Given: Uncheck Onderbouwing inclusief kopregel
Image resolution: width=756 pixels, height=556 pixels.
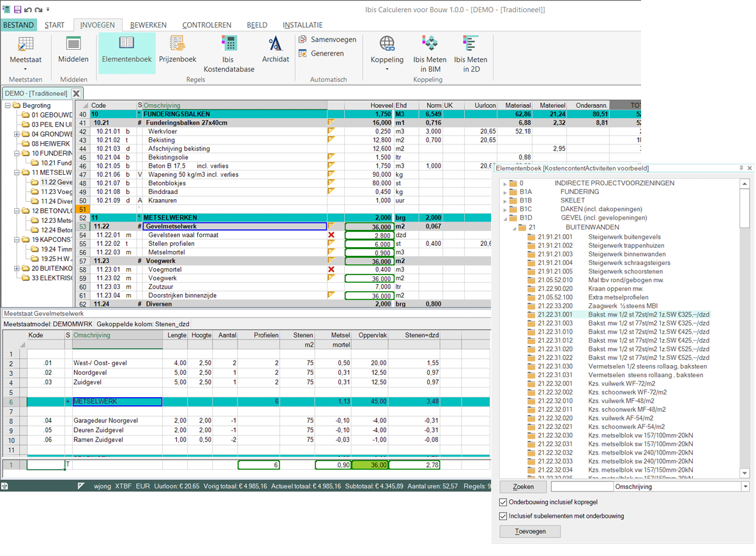Looking at the screenshot, I should [x=504, y=502].
